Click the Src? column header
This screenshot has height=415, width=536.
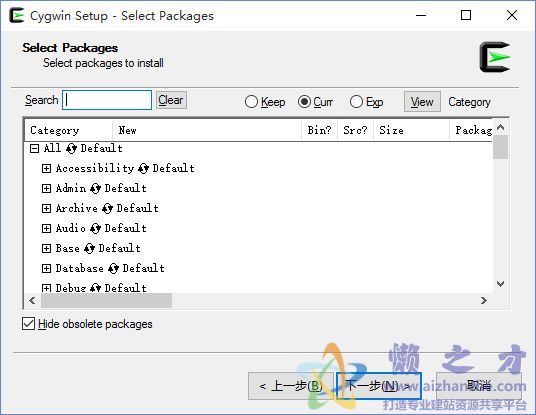pyautogui.click(x=356, y=130)
